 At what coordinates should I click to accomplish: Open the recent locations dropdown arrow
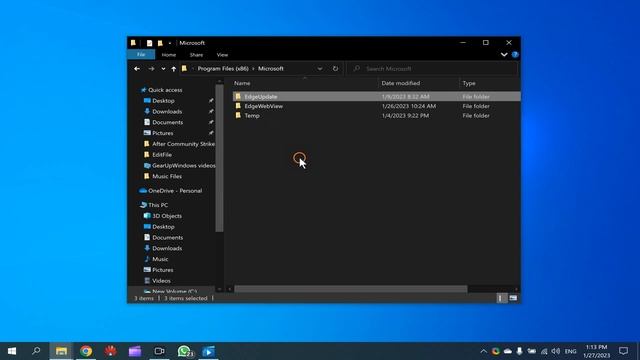[x=163, y=69]
